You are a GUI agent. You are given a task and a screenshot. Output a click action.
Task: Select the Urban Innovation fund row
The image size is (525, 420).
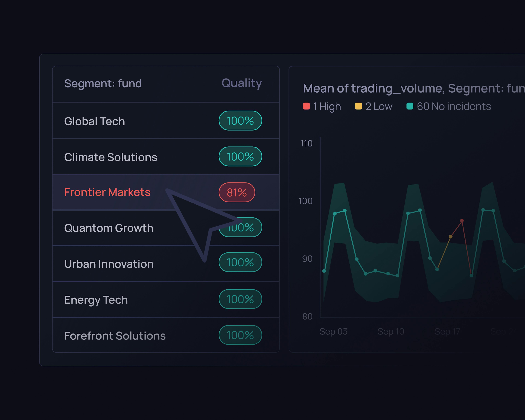pyautogui.click(x=109, y=264)
